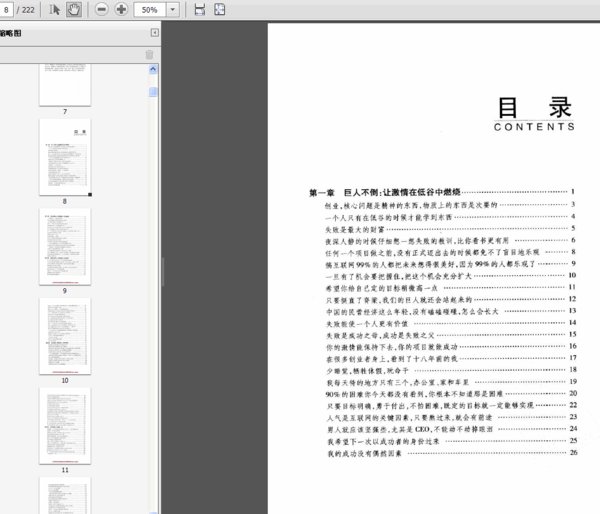
Task: Click the CONTENTS heading on the page
Action: (x=534, y=127)
